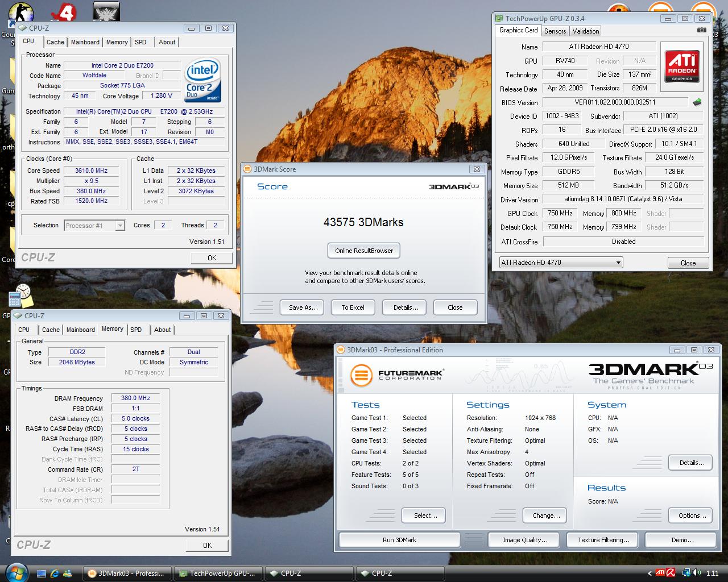Click the third quick launch icon beside Internet Explorer
The height and width of the screenshot is (582, 728).
(68, 573)
